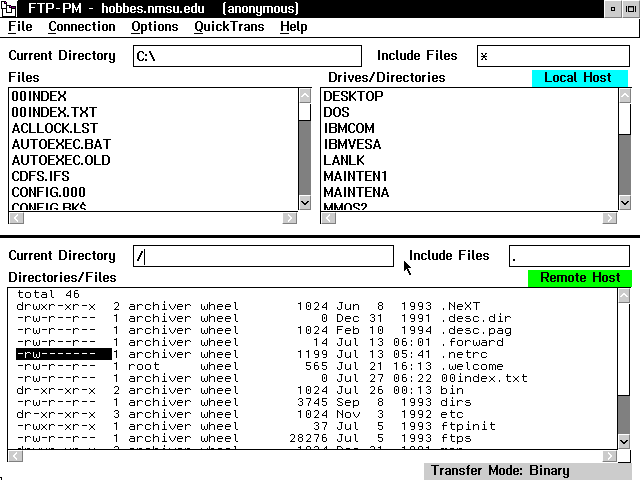640x480 pixels.
Task: Click the window maximize button in title bar
Action: pyautogui.click(x=631, y=9)
